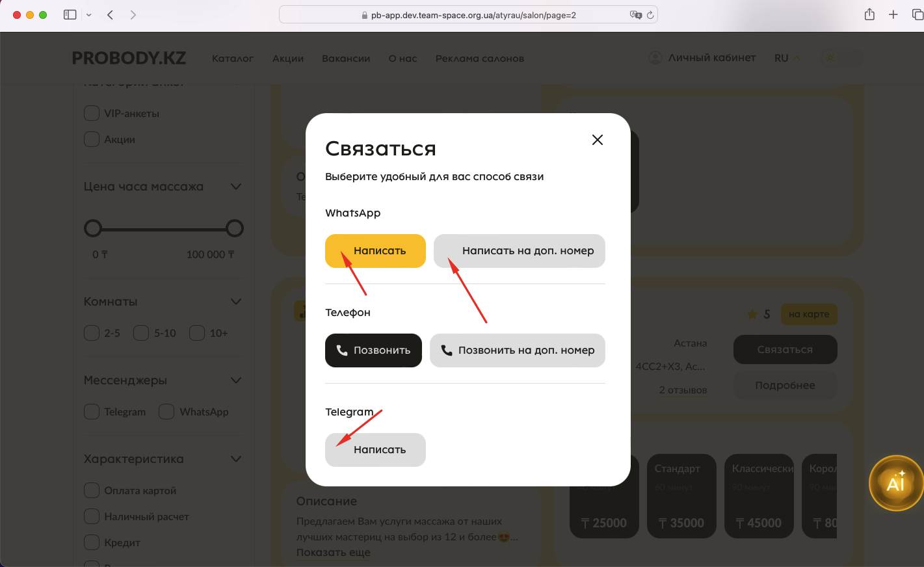Click Позвонить на доп. номер button
Viewport: 924px width, 567px height.
[x=518, y=350]
